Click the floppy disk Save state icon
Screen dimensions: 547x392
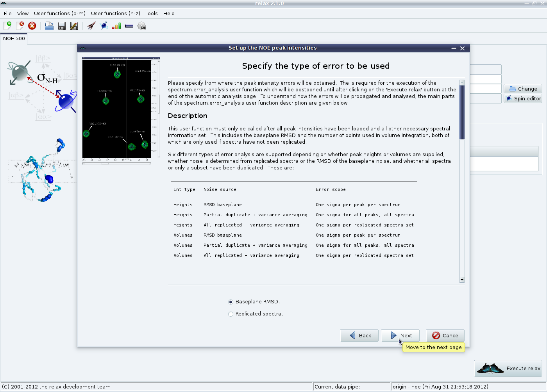pyautogui.click(x=61, y=26)
